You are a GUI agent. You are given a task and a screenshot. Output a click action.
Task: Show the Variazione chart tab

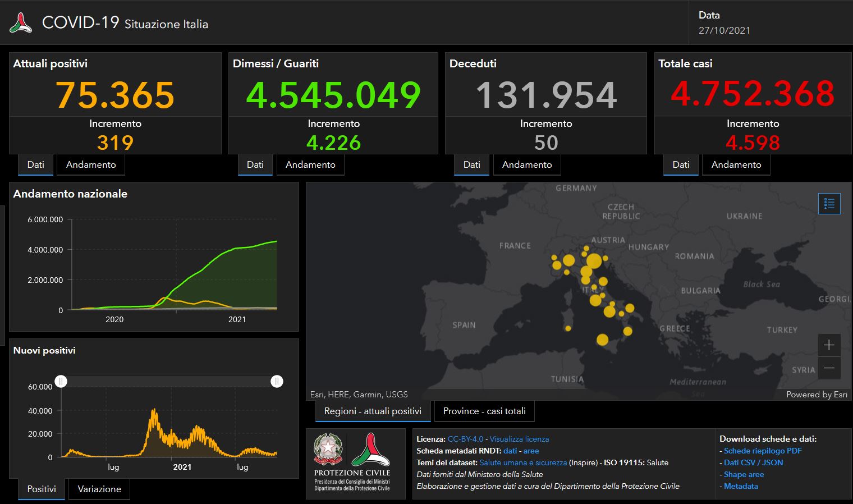tap(99, 489)
